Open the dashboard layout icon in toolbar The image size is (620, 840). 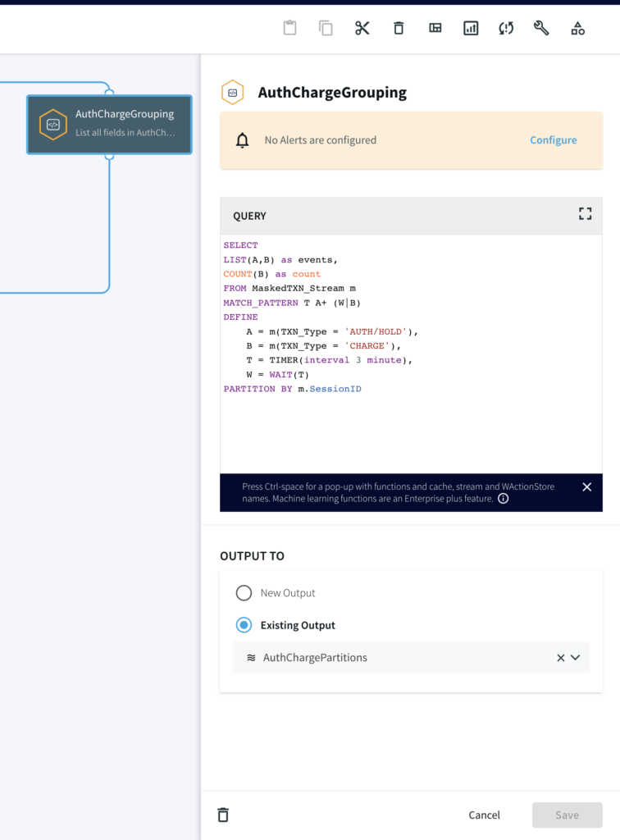click(435, 28)
